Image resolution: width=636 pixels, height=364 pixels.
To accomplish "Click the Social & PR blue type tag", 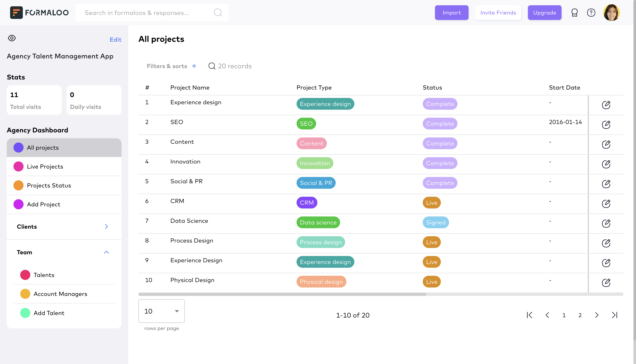I will (316, 183).
